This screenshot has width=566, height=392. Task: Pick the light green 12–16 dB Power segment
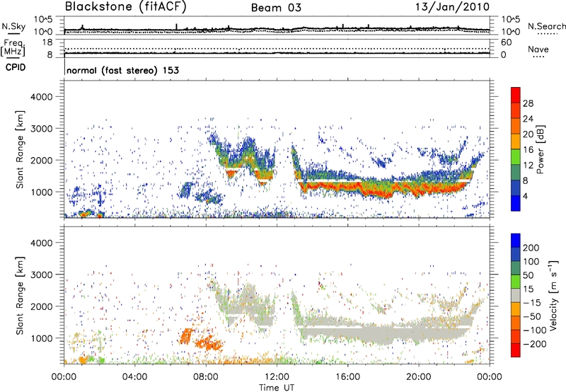coord(516,157)
